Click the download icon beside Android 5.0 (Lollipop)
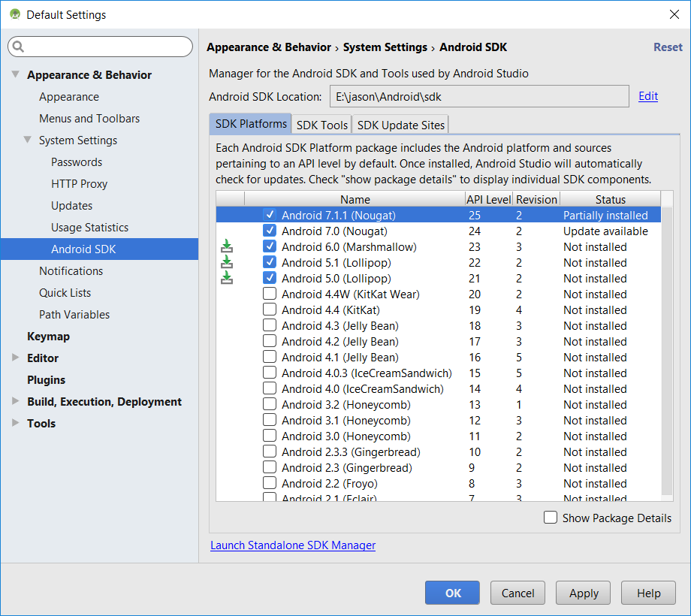 (x=227, y=278)
